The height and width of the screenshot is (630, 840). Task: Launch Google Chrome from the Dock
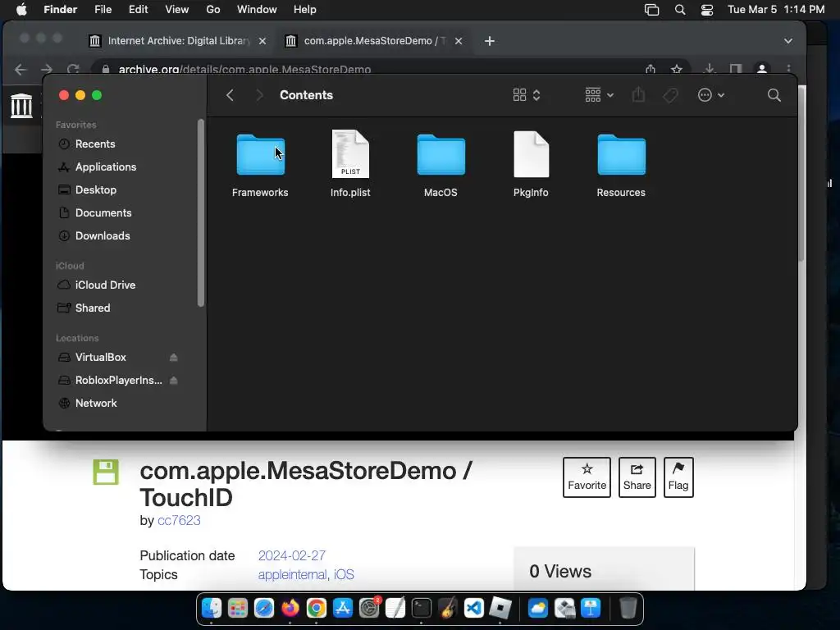point(317,609)
